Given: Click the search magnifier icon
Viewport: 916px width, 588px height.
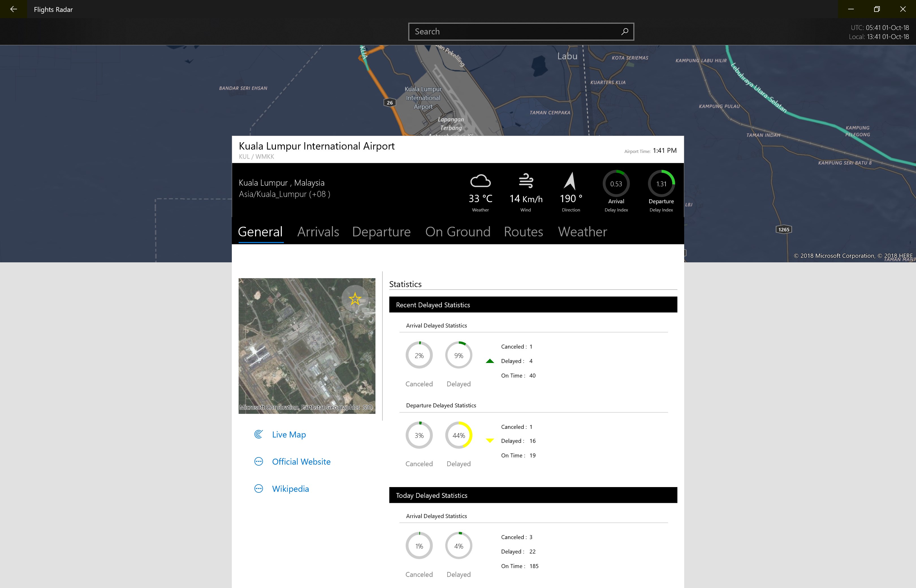Looking at the screenshot, I should [x=625, y=32].
